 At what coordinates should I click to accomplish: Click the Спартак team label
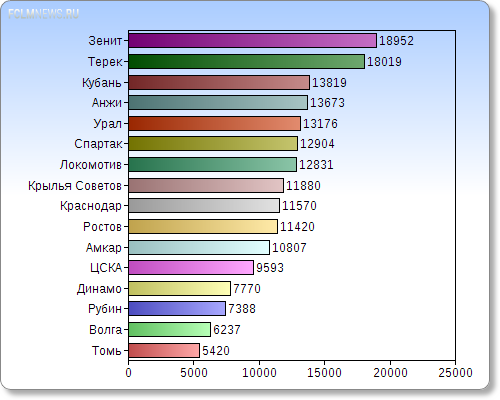click(98, 144)
